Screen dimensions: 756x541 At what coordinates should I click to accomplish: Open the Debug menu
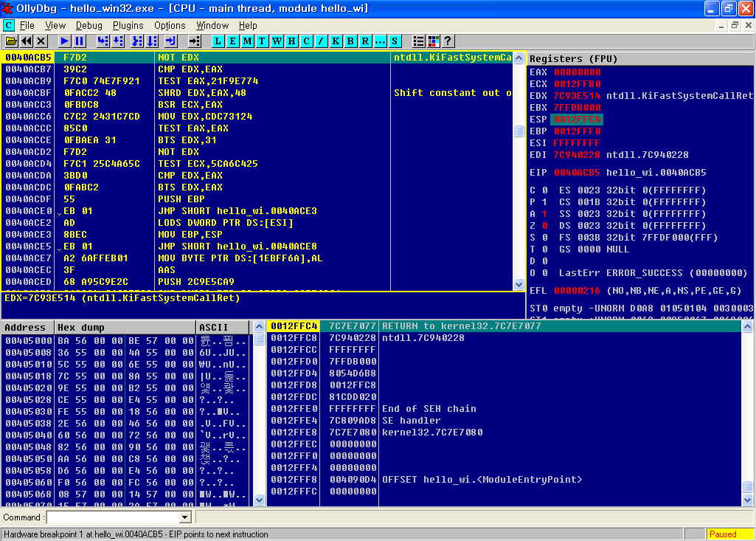tap(89, 25)
